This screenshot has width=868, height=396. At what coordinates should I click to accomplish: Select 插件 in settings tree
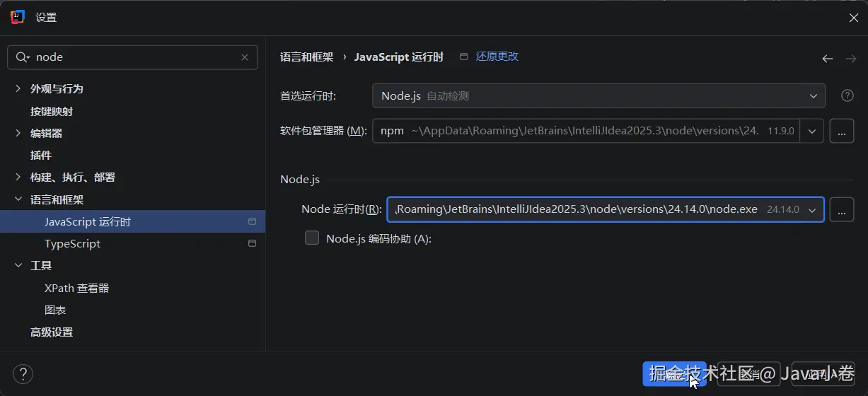pyautogui.click(x=41, y=155)
